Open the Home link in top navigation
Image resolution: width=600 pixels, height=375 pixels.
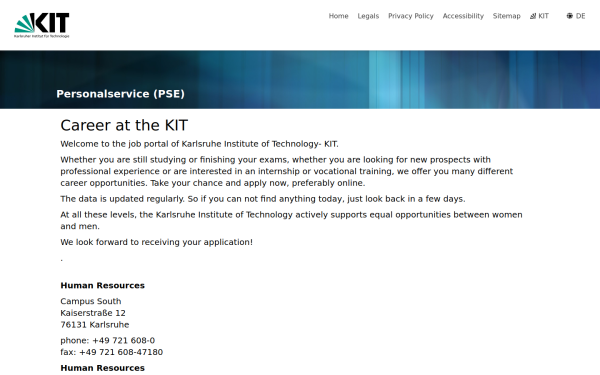point(338,16)
